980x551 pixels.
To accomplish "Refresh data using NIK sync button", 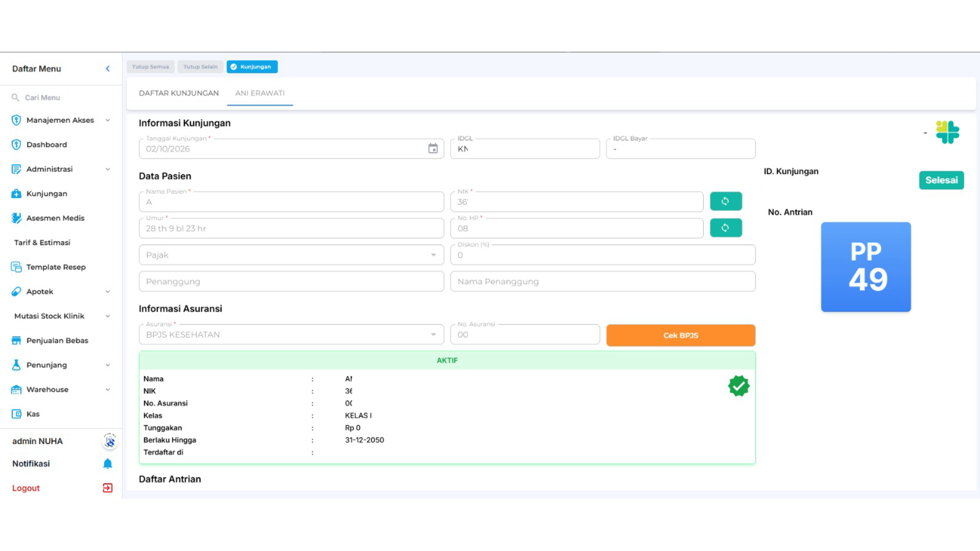I will 726,201.
